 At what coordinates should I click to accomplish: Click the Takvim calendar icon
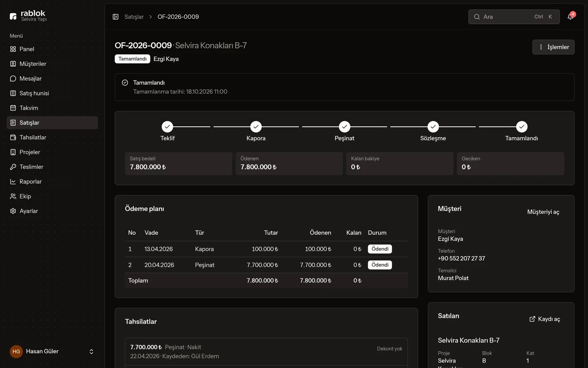pos(13,108)
